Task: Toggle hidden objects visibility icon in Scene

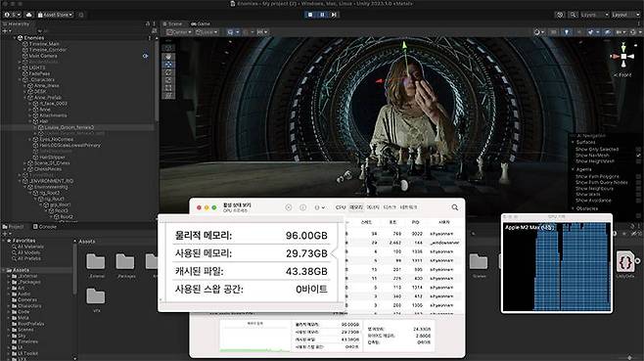Action: click(x=608, y=32)
